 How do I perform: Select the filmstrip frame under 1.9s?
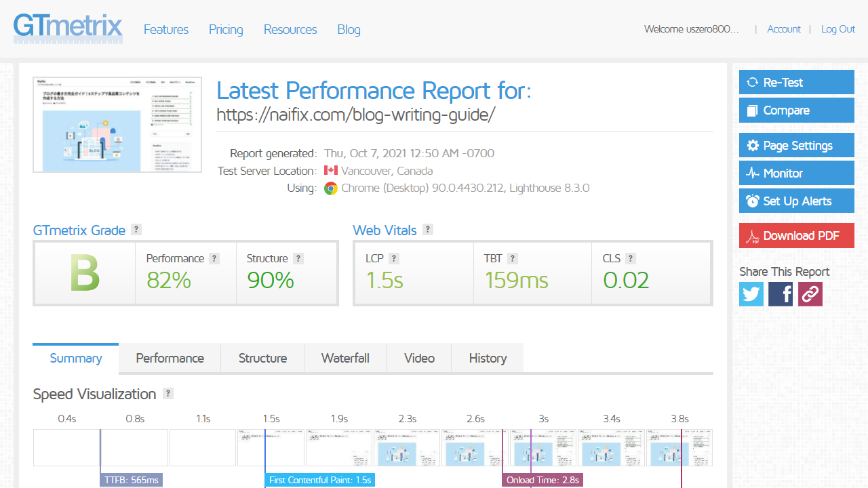pyautogui.click(x=339, y=447)
